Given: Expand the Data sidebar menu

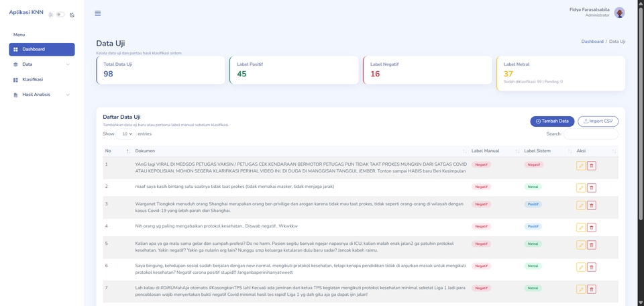Looking at the screenshot, I should (x=42, y=64).
